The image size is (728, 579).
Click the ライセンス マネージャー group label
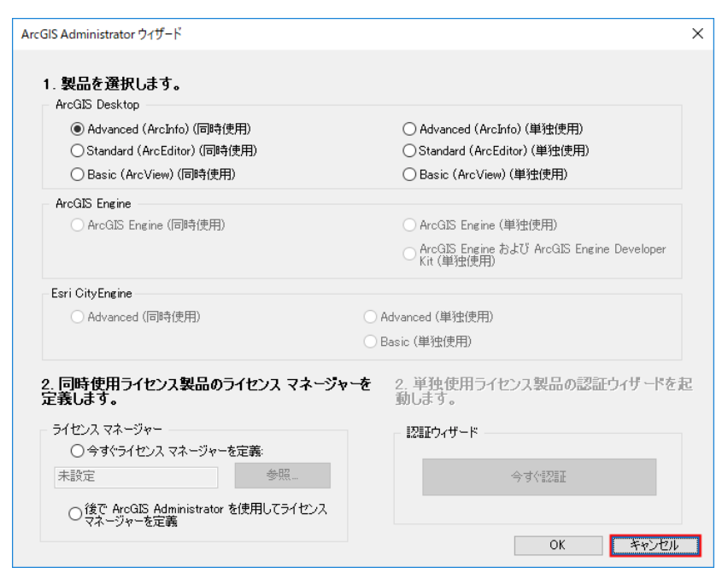click(108, 430)
